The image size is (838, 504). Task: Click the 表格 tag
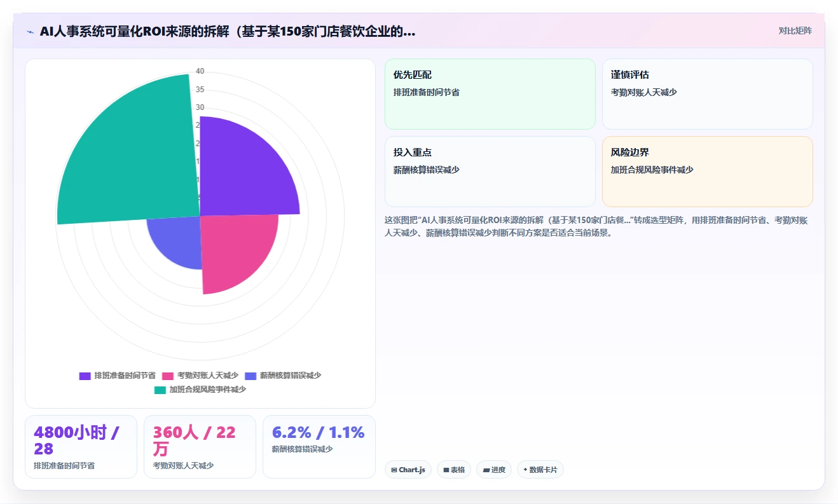454,470
